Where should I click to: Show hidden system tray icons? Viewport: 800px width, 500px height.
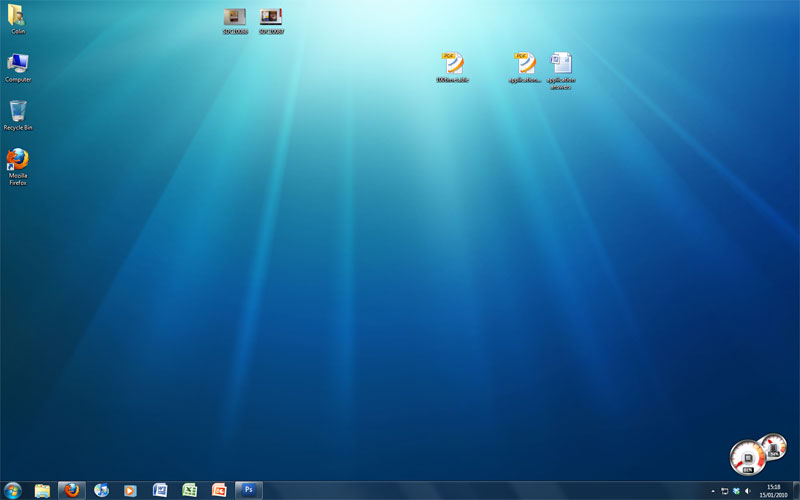[x=713, y=491]
